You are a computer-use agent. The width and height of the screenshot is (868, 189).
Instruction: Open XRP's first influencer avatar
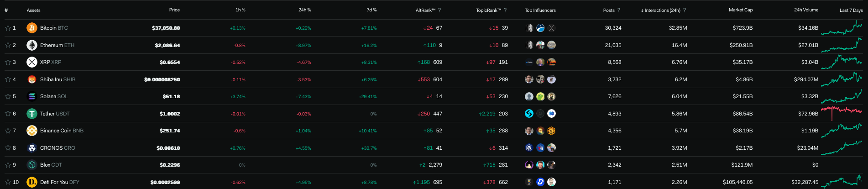pyautogui.click(x=529, y=62)
